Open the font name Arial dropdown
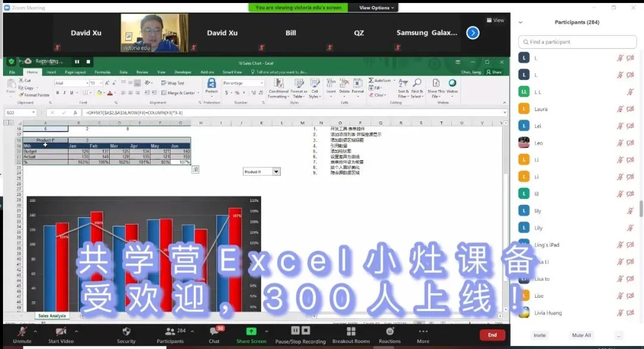This screenshot has width=644, height=349. pos(87,83)
